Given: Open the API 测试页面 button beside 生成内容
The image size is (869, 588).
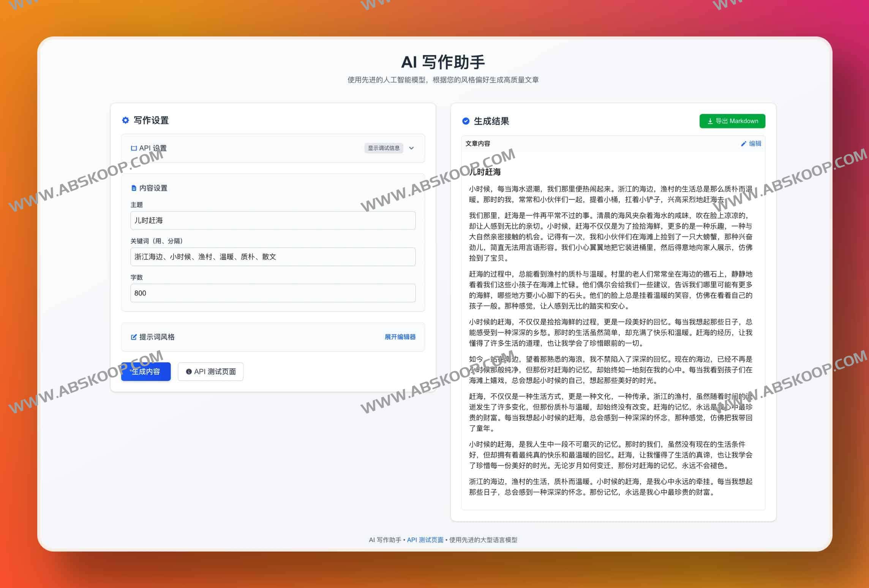Looking at the screenshot, I should (210, 371).
